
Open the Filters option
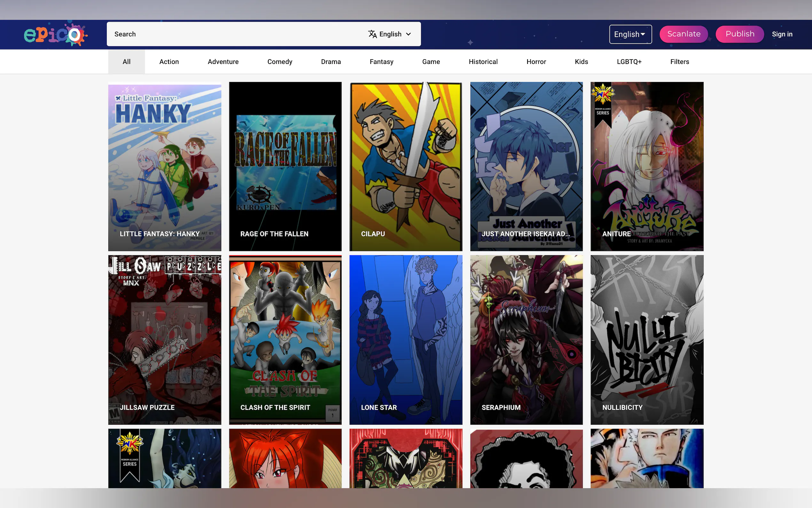[679, 62]
